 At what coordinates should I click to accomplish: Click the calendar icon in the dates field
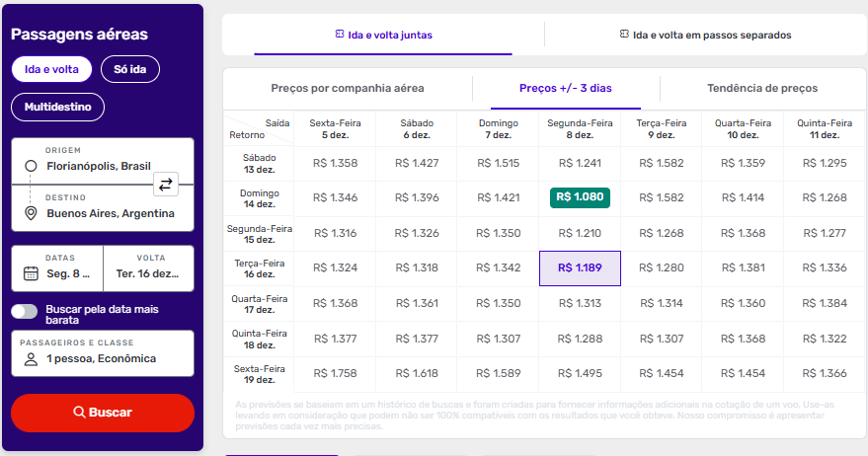31,274
